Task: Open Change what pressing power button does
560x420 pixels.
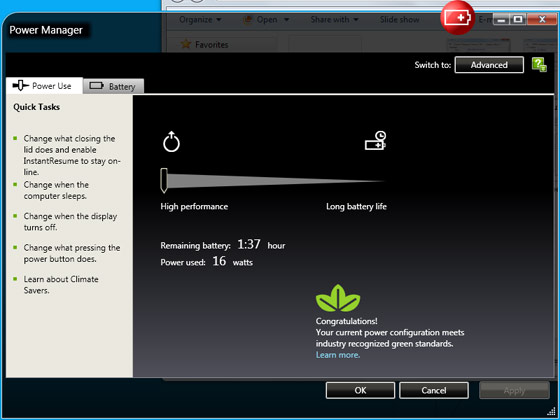Action: [72, 253]
